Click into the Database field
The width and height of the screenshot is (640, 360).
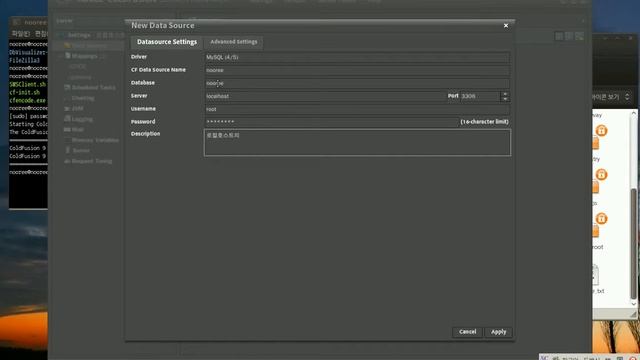tap(357, 83)
